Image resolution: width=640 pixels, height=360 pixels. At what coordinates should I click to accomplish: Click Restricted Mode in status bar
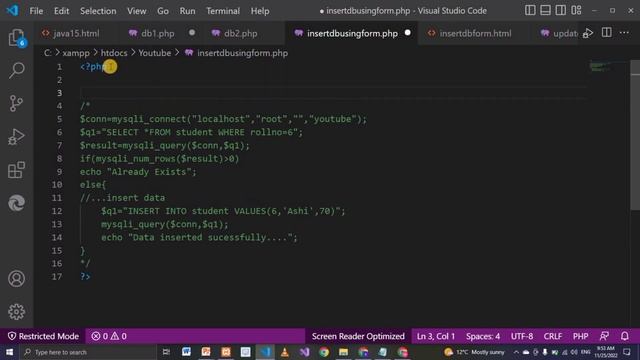click(x=43, y=336)
